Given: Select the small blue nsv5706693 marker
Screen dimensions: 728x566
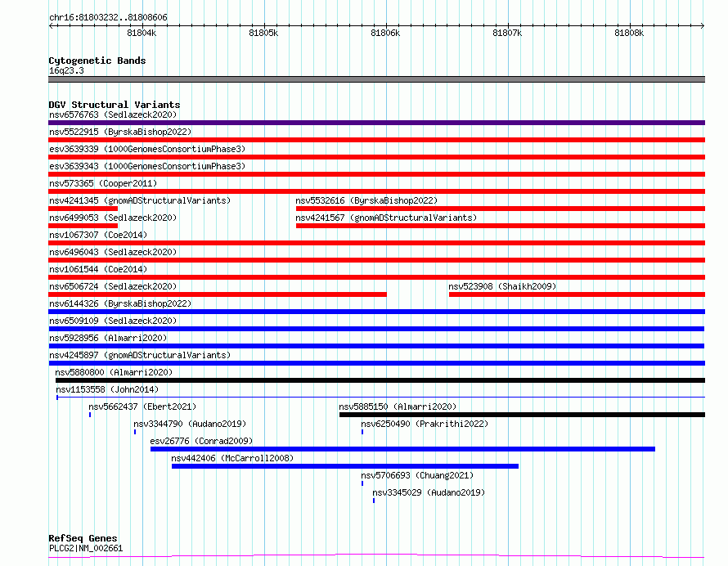Looking at the screenshot, I should coord(362,483).
